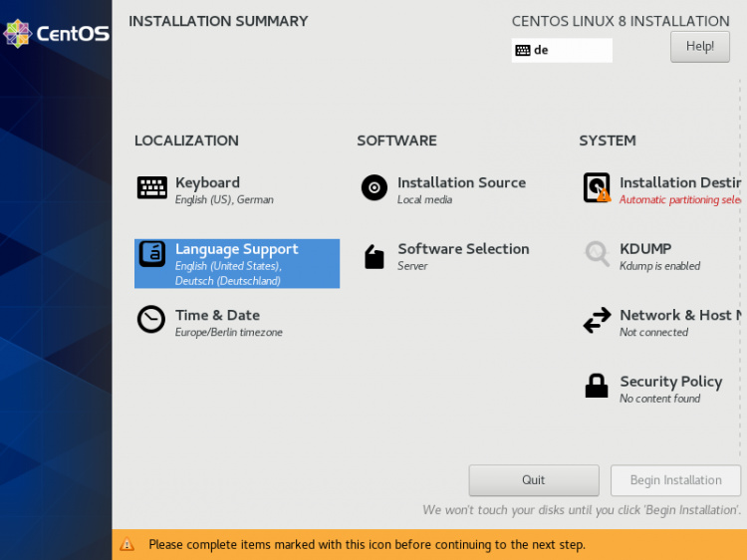747x560 pixels.
Task: Open Language Support via its icon
Action: pos(152,254)
